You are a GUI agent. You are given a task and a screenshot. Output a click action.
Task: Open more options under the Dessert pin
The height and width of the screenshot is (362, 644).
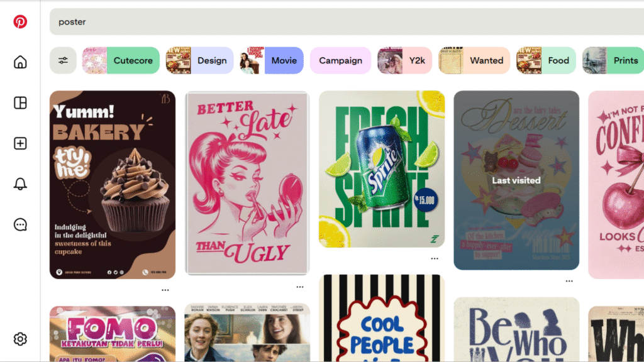coord(569,281)
